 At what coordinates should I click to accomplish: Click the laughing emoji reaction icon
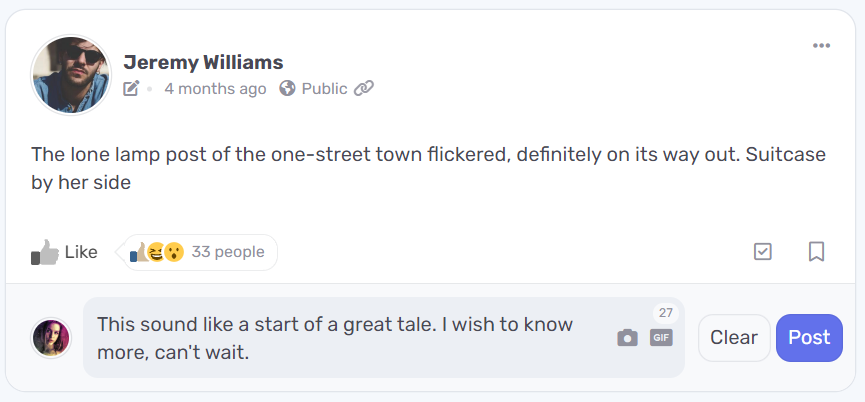pyautogui.click(x=157, y=253)
